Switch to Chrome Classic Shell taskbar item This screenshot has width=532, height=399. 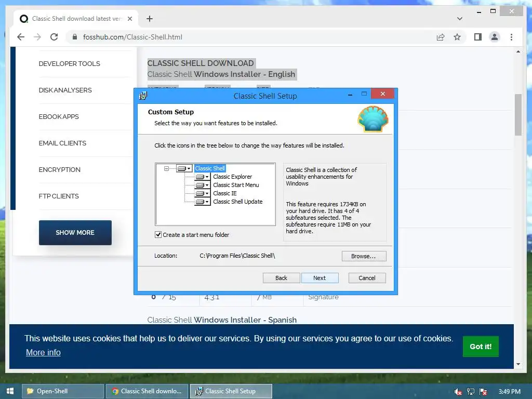[147, 391]
